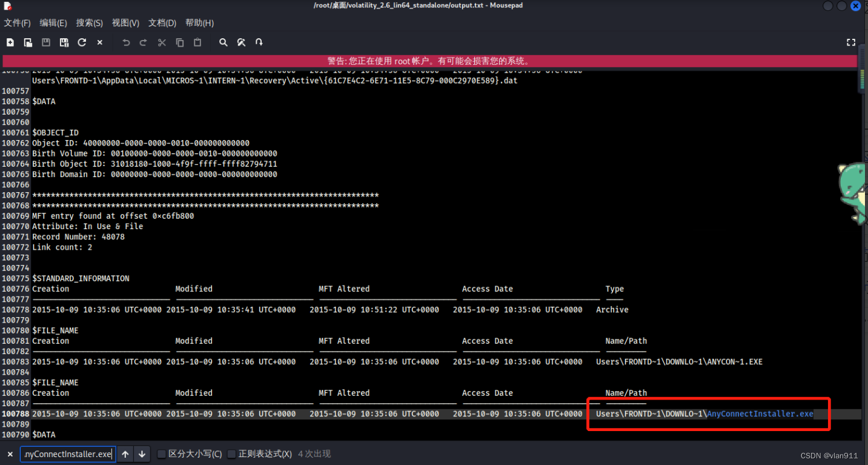
Task: Click the 'MFT entry found at offset' line
Action: 113,216
